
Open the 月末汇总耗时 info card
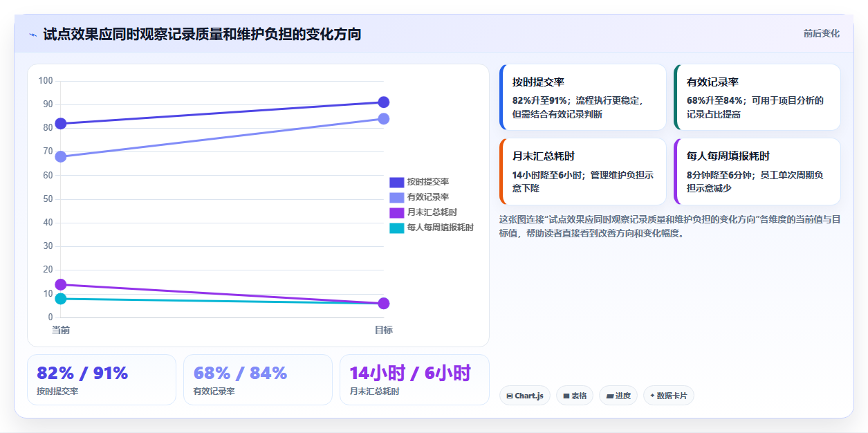582,172
